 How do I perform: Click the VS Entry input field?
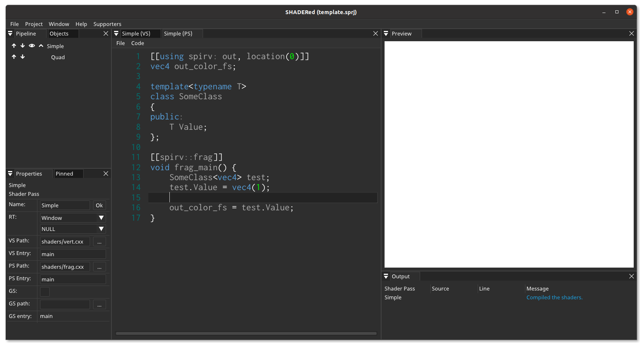73,254
